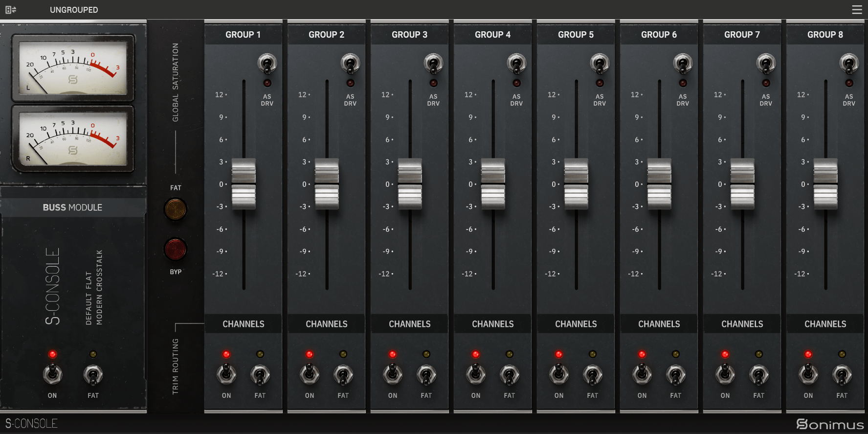Toggle Group 8 AS DRV switch

tap(849, 64)
